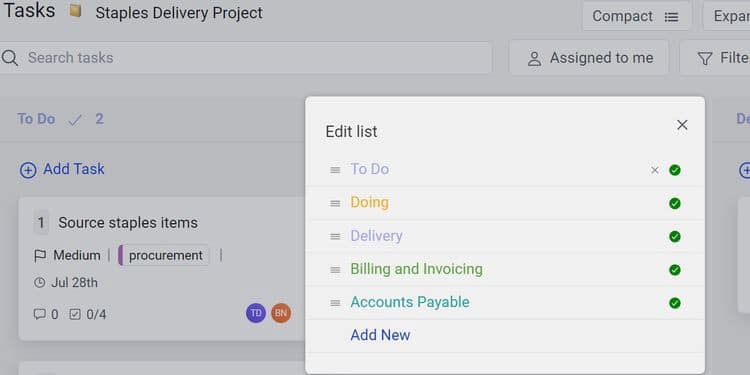Click the drag handle beside Accounts Payable

[x=335, y=303]
